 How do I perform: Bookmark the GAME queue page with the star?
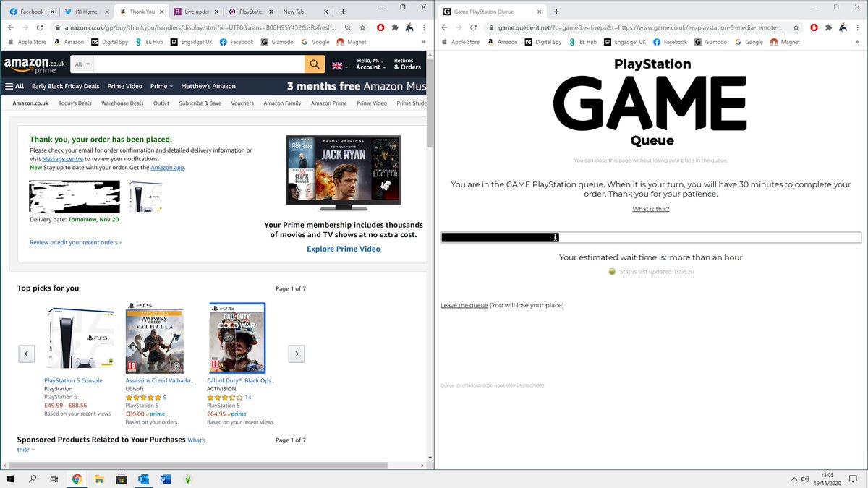(x=796, y=27)
